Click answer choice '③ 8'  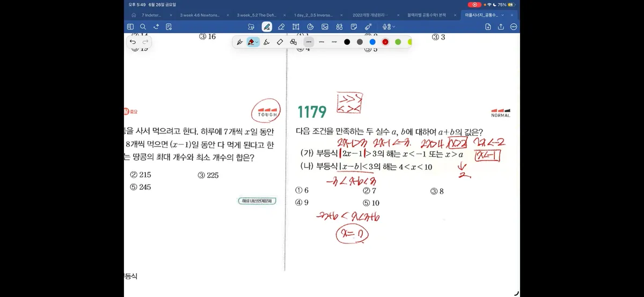pyautogui.click(x=437, y=191)
